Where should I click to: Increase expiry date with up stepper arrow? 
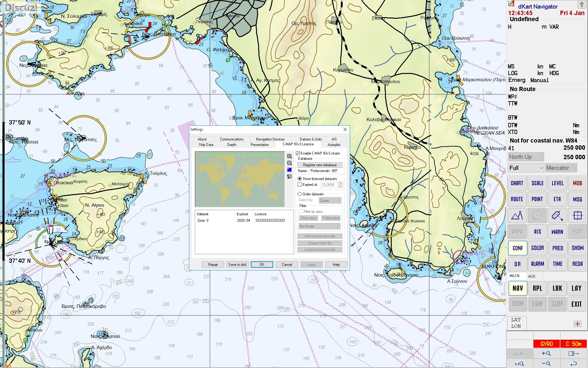coord(341,183)
